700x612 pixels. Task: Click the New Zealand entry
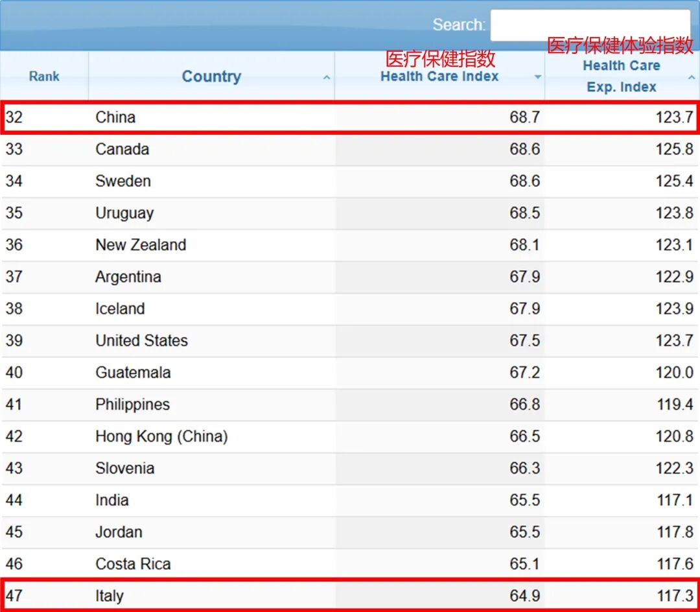[141, 245]
